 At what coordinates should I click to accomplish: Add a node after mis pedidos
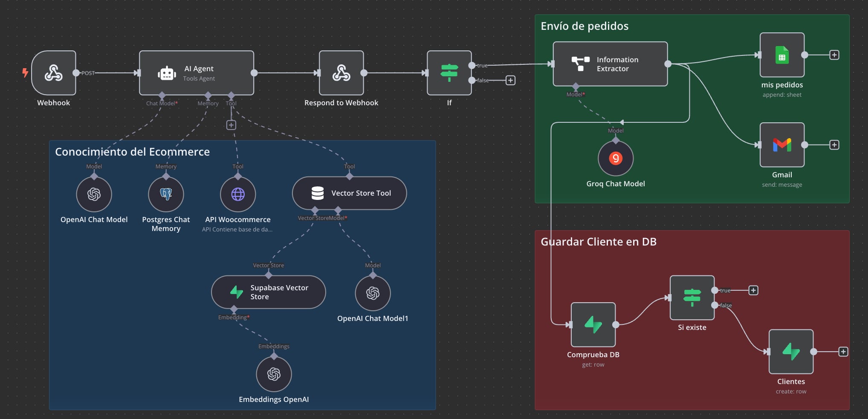(834, 55)
